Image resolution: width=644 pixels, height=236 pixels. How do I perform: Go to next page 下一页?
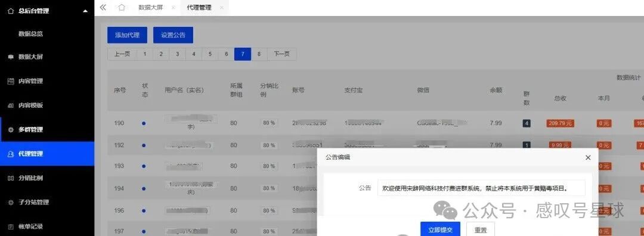281,54
